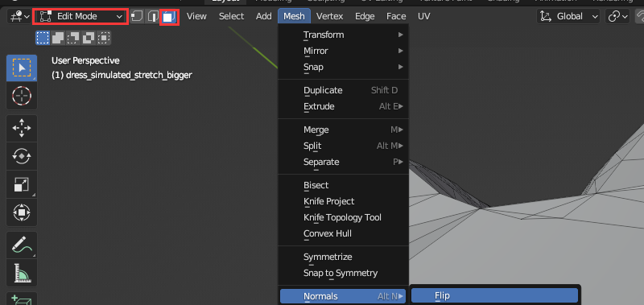644x305 pixels.
Task: Expand the Transform submenu
Action: pyautogui.click(x=344, y=35)
